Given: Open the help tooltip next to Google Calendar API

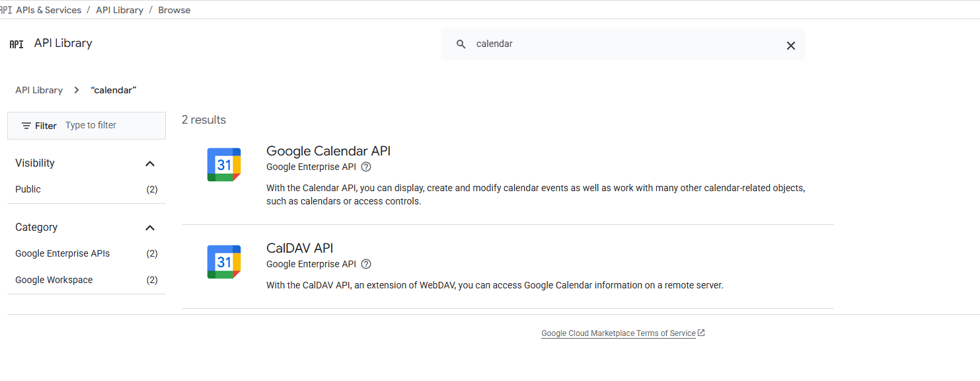Looking at the screenshot, I should pyautogui.click(x=366, y=167).
